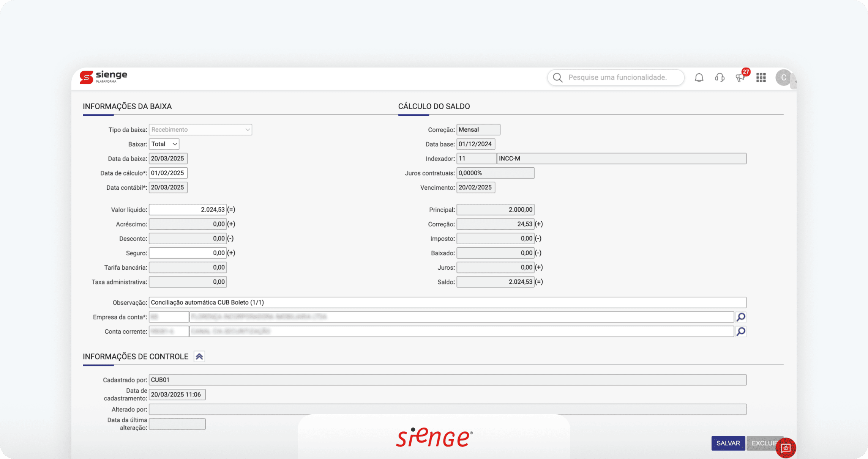Click the EXCLUIR button
The height and width of the screenshot is (459, 868).
click(764, 443)
